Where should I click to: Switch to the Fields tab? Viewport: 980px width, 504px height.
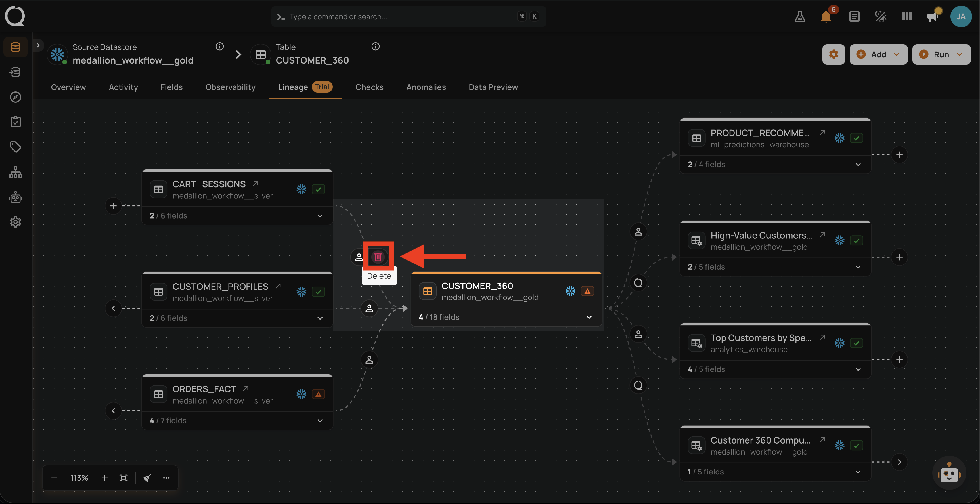(171, 87)
